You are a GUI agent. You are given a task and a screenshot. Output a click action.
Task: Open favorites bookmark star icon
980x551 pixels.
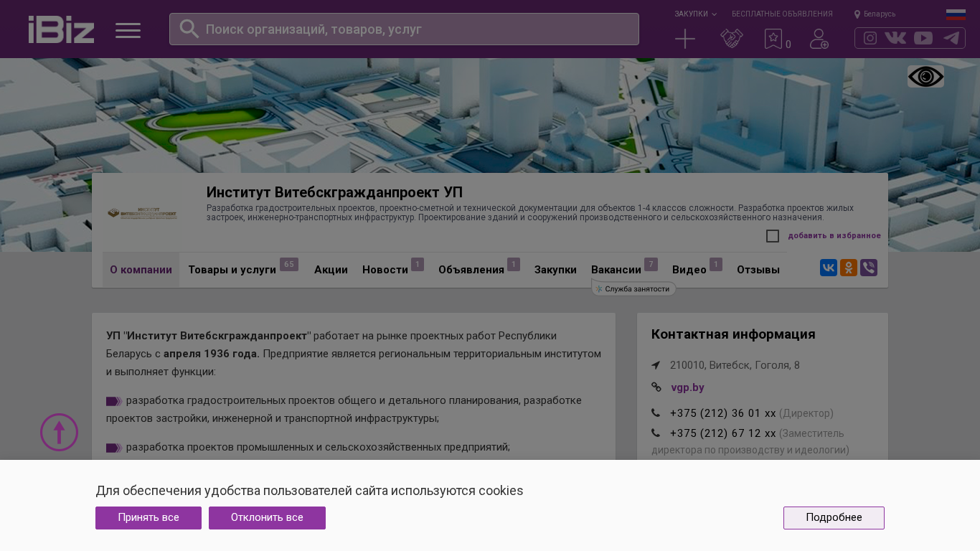(773, 39)
